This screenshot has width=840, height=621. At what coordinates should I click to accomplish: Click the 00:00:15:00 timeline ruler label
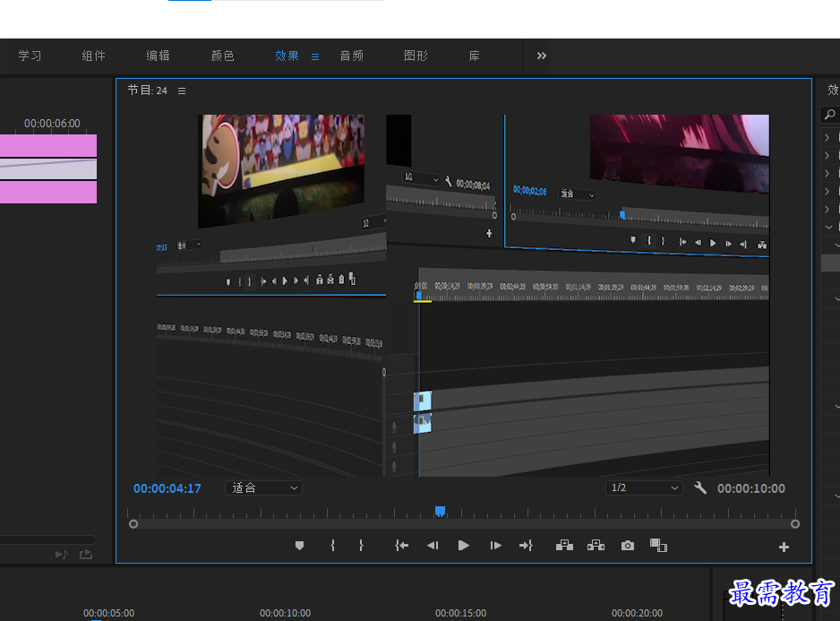click(460, 613)
